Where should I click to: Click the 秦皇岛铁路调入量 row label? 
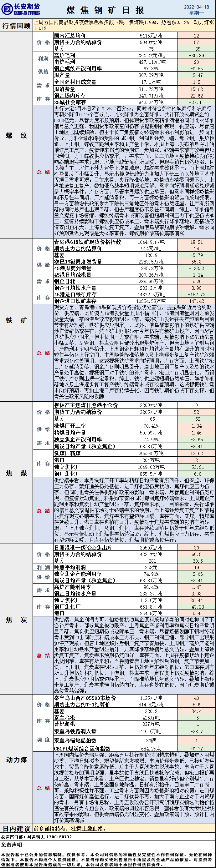[x=75, y=731]
